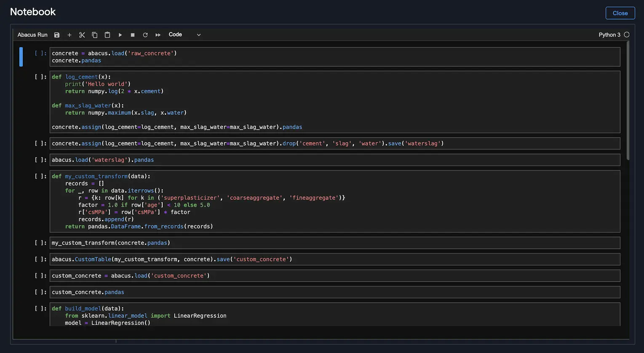Paste cell using clipboard icon

(x=107, y=35)
